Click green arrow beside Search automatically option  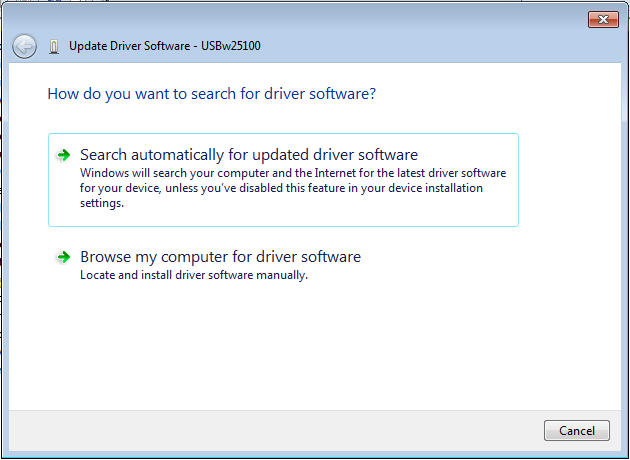63,155
